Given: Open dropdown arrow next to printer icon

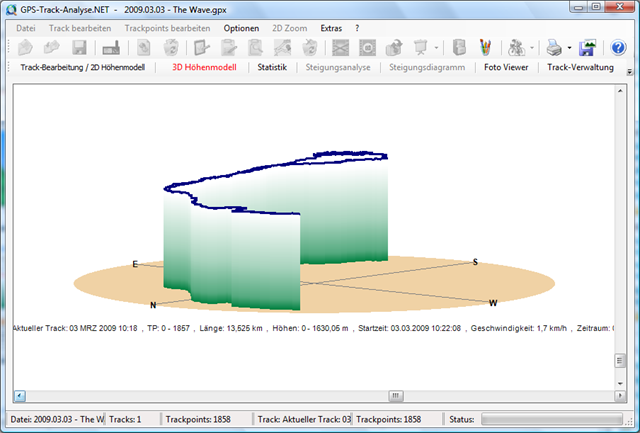Looking at the screenshot, I should [569, 48].
